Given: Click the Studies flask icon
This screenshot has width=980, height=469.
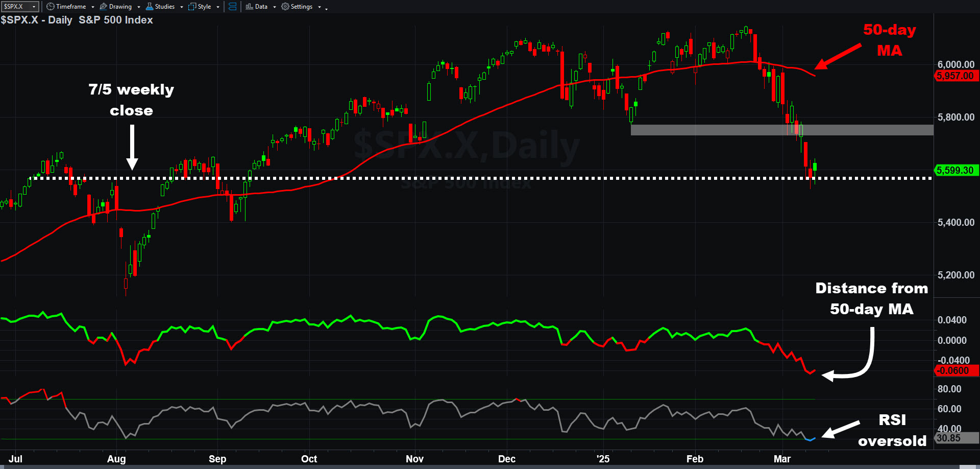Looking at the screenshot, I should pyautogui.click(x=150, y=7).
